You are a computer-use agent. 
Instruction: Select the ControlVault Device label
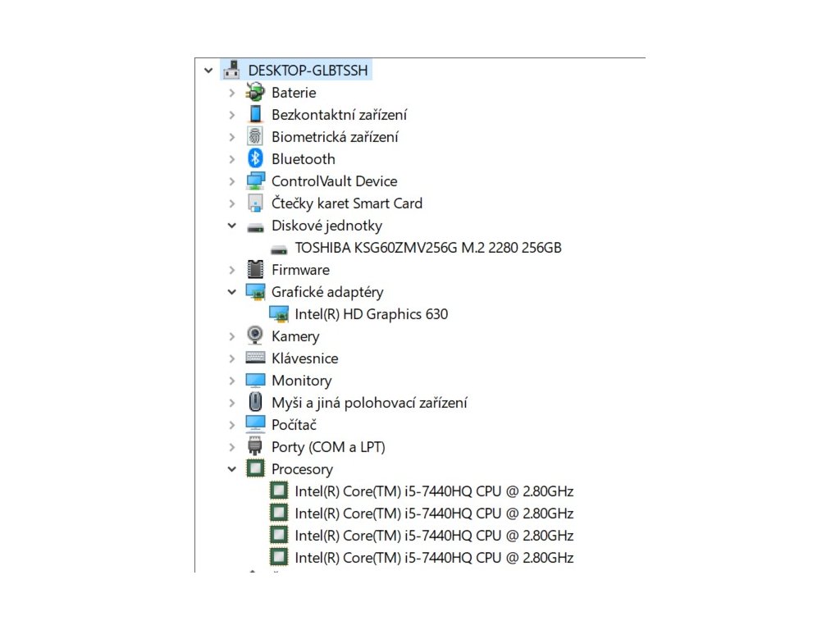[x=335, y=181]
